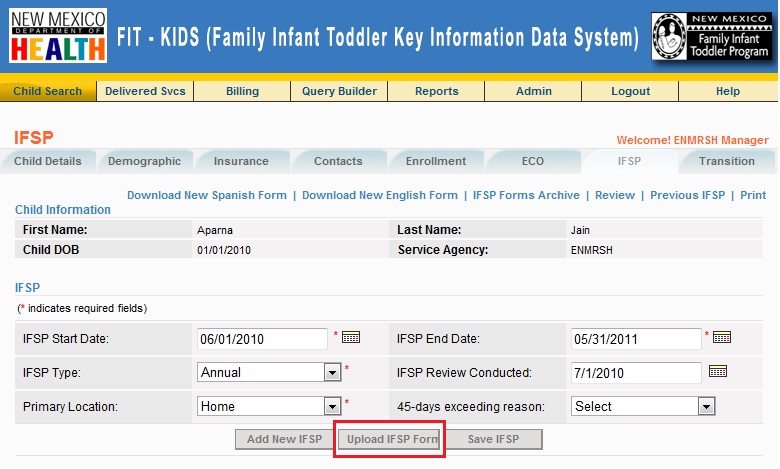Screen dimensions: 780x469
Task: Click the Family Infant Toddler Program logo
Action: (x=712, y=36)
